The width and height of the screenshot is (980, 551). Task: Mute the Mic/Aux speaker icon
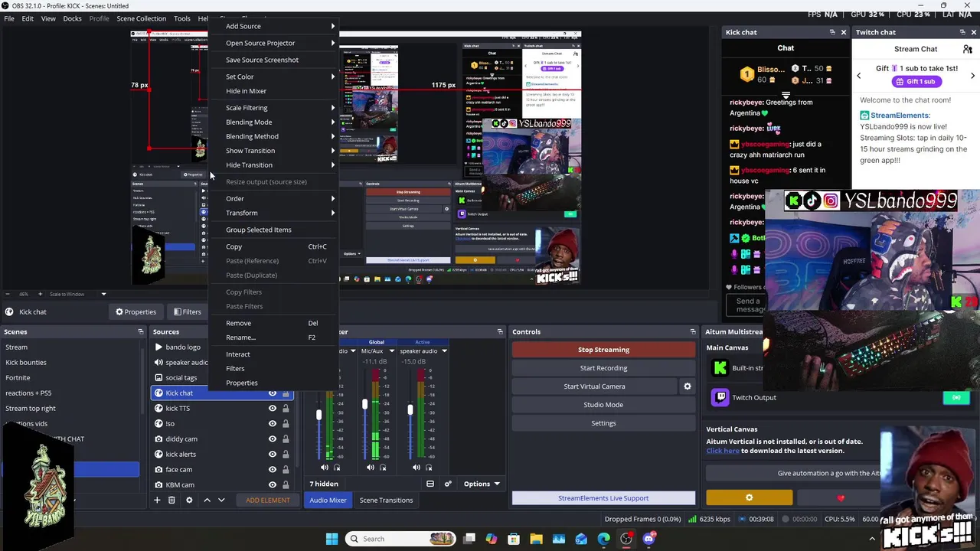(x=371, y=468)
